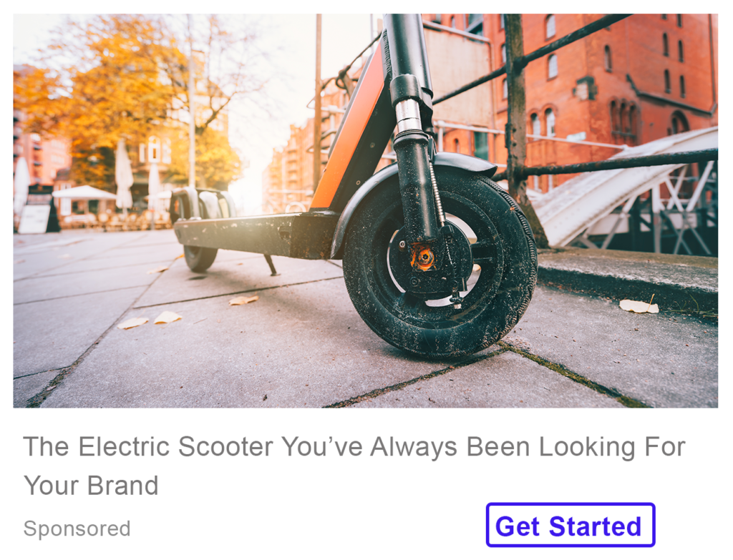This screenshot has height=560, width=733.
Task: Click the chrome suspension fork
Action: (408, 117)
